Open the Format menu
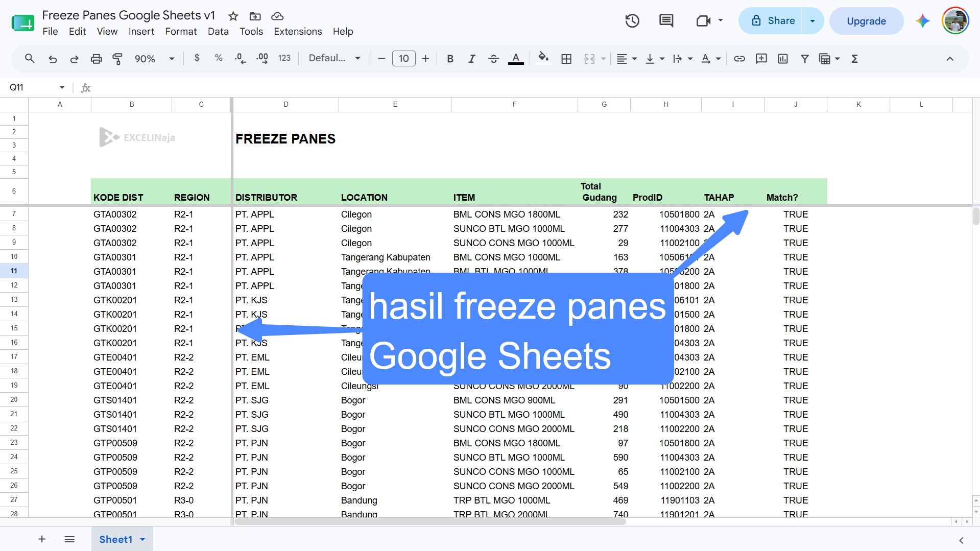This screenshot has height=551, width=980. click(181, 31)
